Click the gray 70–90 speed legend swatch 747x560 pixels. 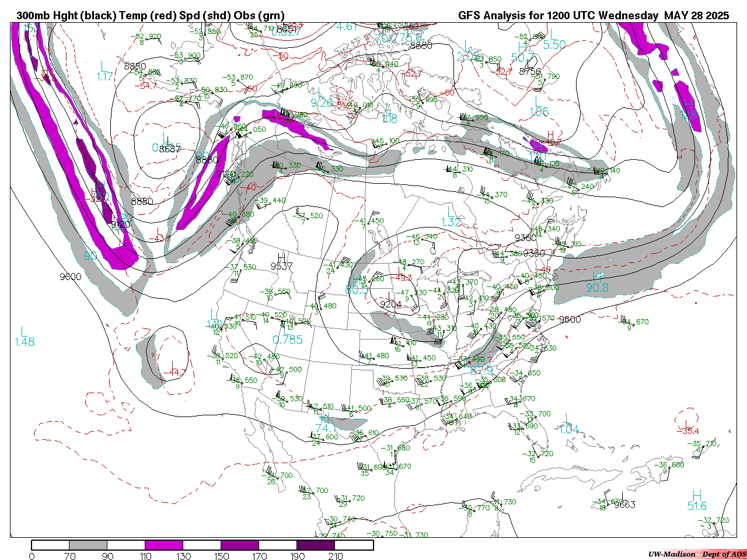tap(88, 545)
